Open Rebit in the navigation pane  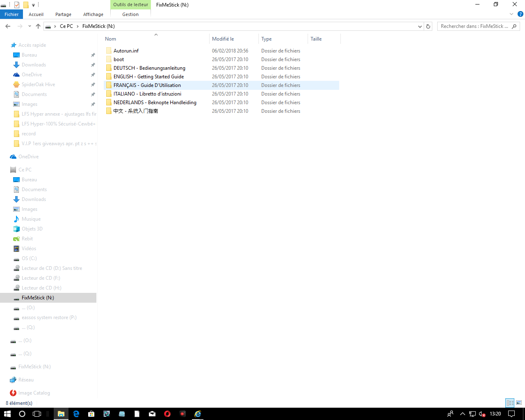pos(27,239)
